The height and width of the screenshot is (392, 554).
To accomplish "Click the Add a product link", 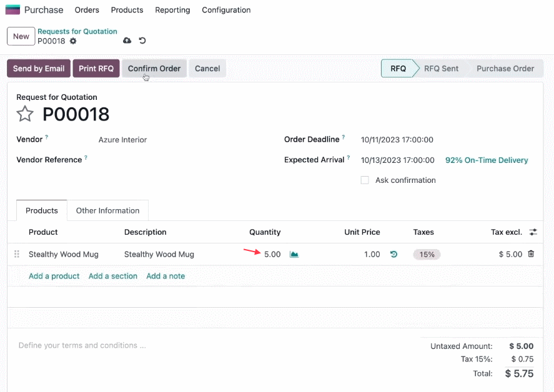I will pyautogui.click(x=54, y=276).
